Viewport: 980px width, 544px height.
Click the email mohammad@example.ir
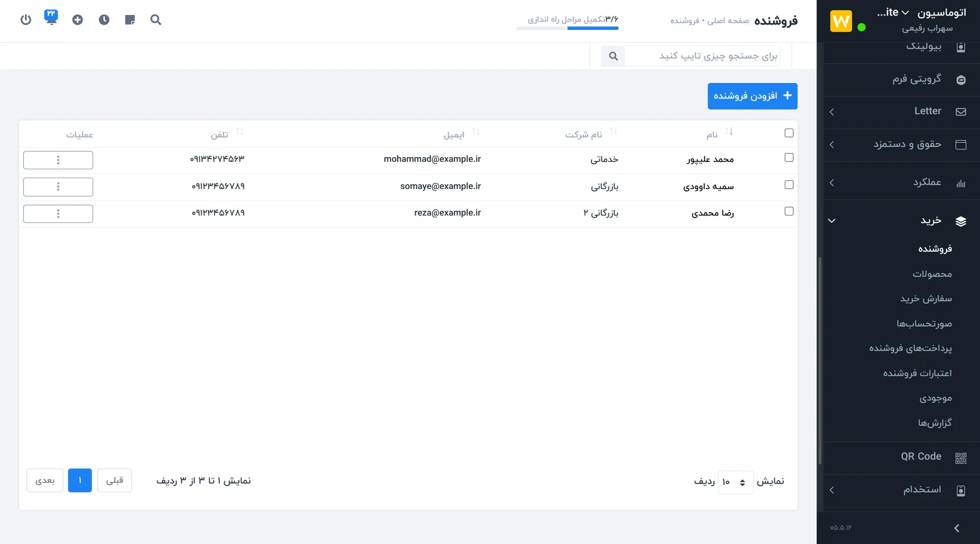[432, 159]
